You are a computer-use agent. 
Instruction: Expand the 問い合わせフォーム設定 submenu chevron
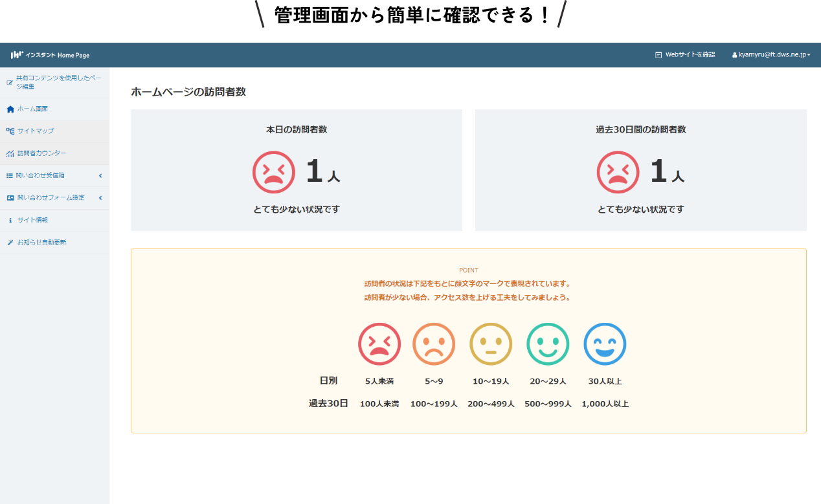point(100,197)
